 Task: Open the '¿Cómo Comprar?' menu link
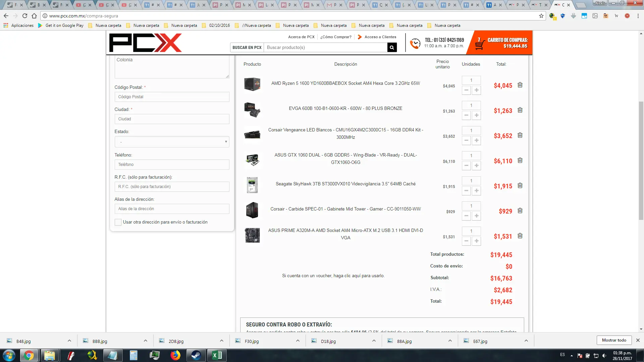click(x=336, y=37)
